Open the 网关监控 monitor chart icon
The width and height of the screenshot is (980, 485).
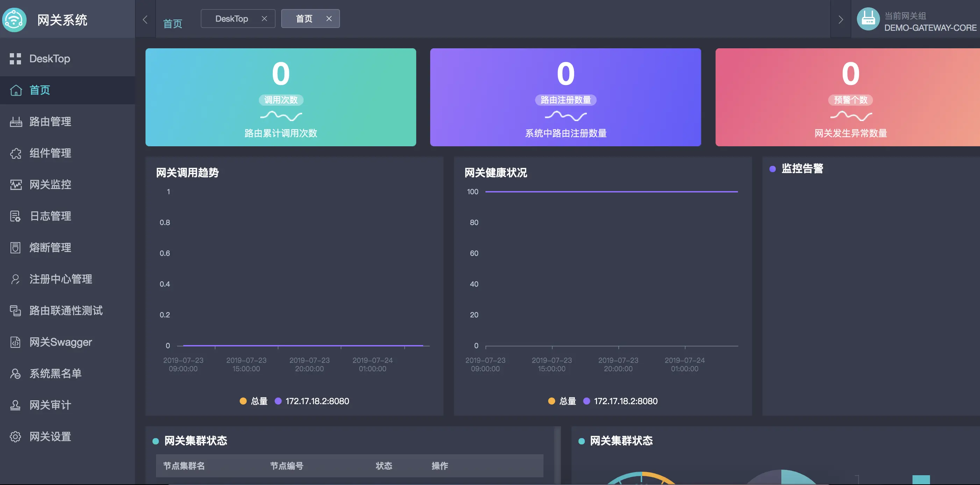click(16, 185)
